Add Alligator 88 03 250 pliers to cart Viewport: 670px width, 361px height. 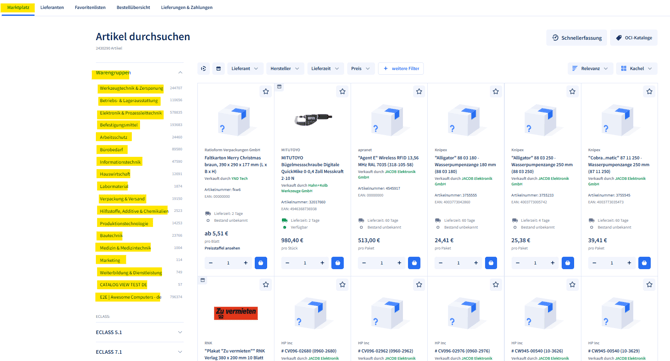pos(567,263)
